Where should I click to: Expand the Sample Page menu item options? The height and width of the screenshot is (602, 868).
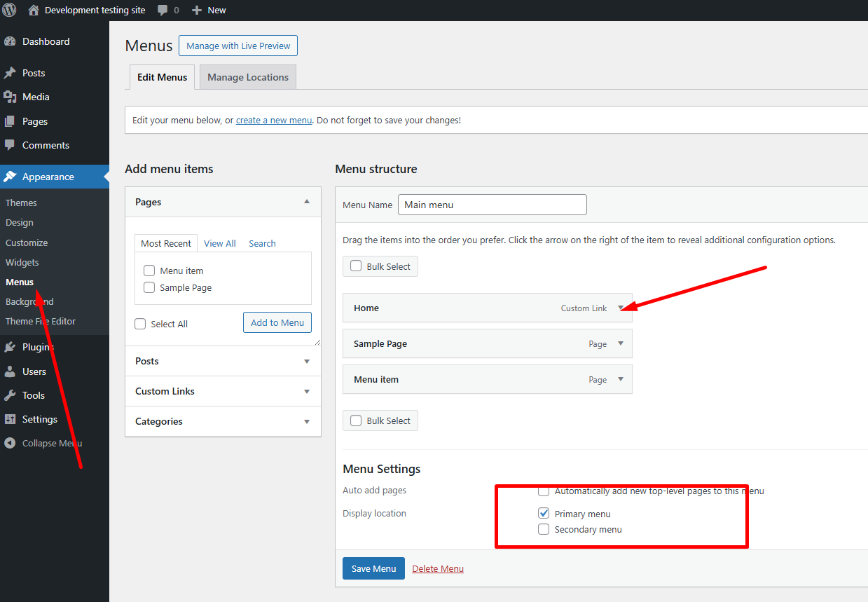(621, 343)
